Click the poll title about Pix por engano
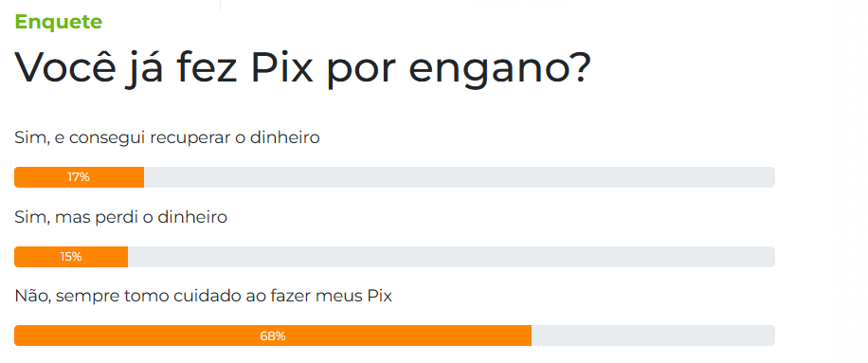Viewport: 868px width, 363px height. click(303, 68)
